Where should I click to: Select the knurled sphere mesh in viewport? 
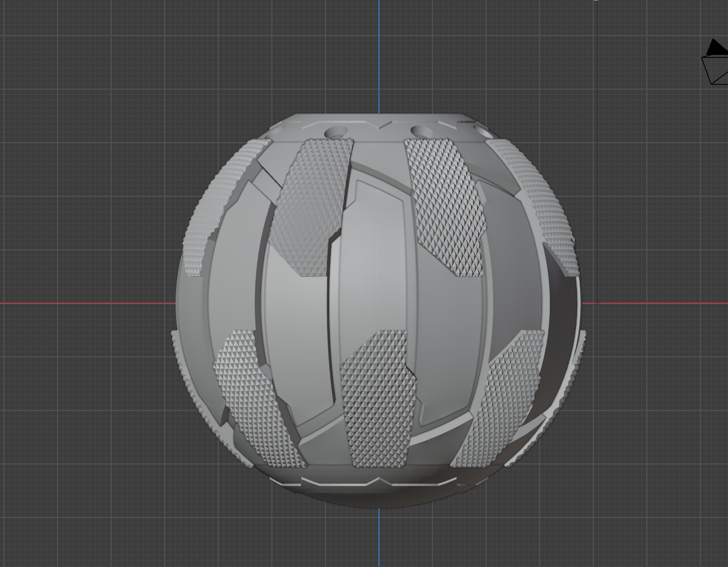tap(379, 310)
